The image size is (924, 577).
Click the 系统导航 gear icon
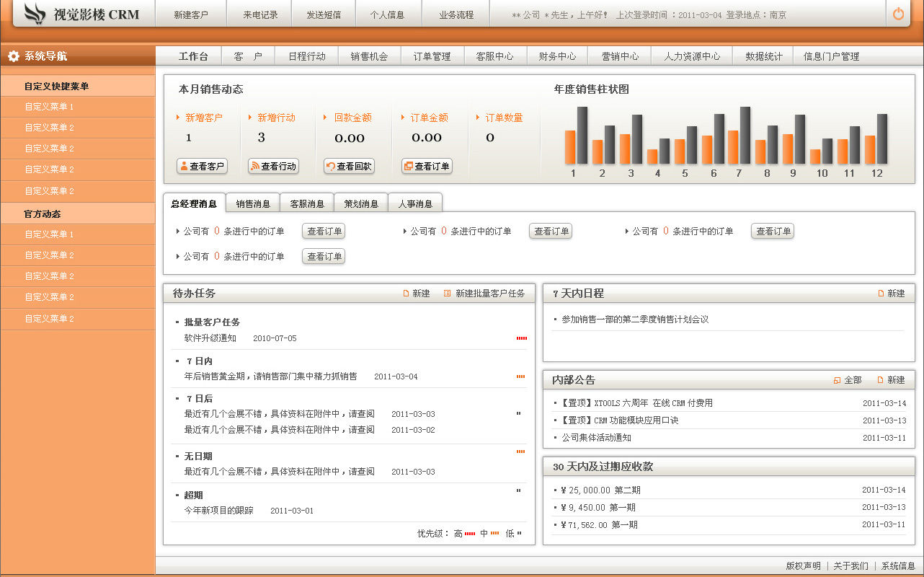[14, 56]
